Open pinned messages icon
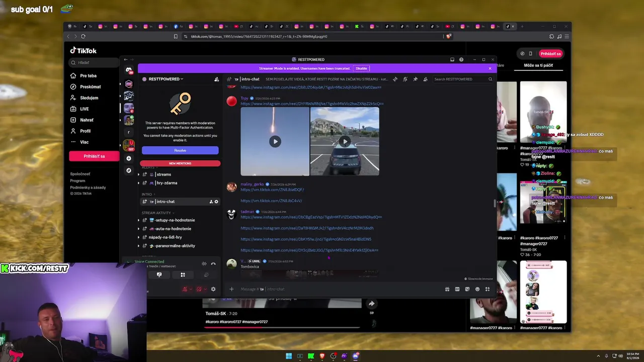 coord(415,79)
